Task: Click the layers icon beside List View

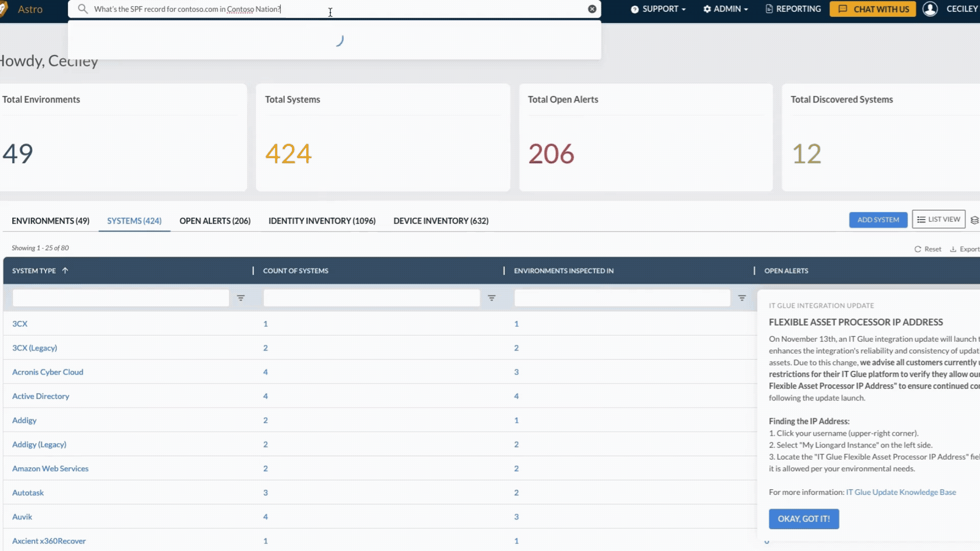Action: click(974, 220)
